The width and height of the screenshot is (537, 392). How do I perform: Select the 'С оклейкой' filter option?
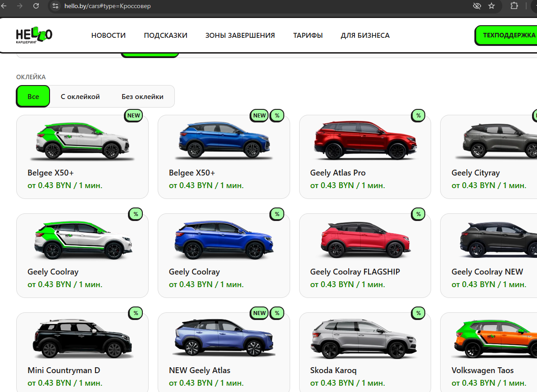pos(80,96)
